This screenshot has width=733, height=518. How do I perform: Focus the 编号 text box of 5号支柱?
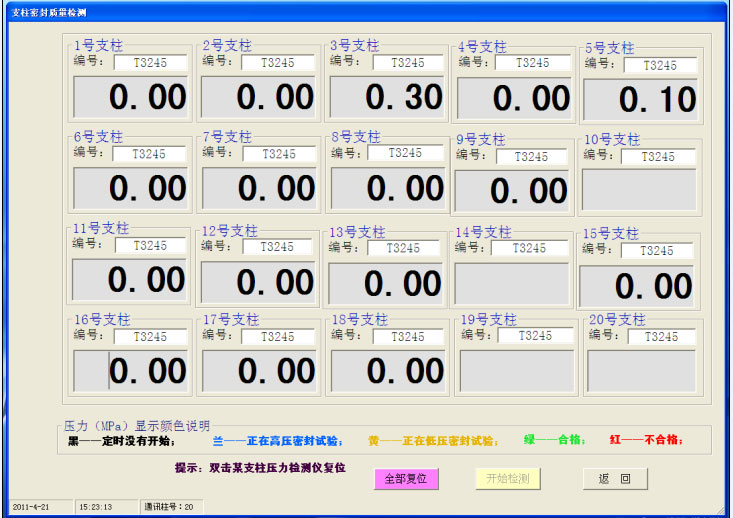click(x=659, y=66)
